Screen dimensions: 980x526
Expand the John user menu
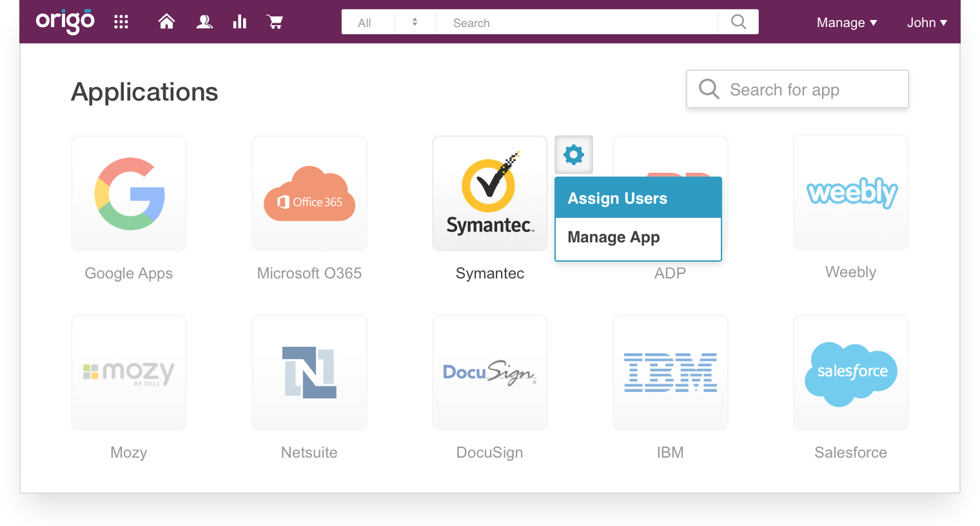click(x=926, y=23)
